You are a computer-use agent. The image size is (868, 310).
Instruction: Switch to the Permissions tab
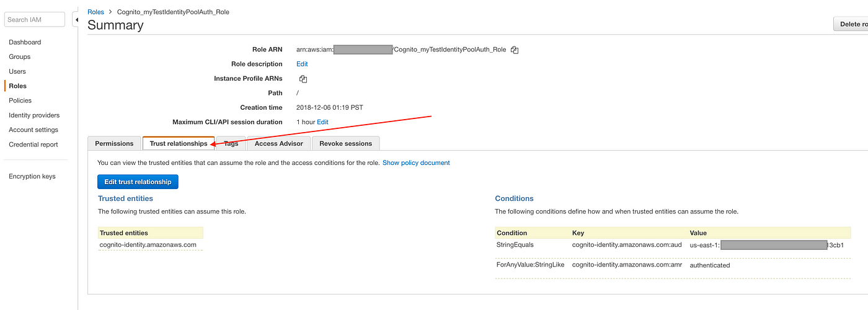(x=114, y=143)
